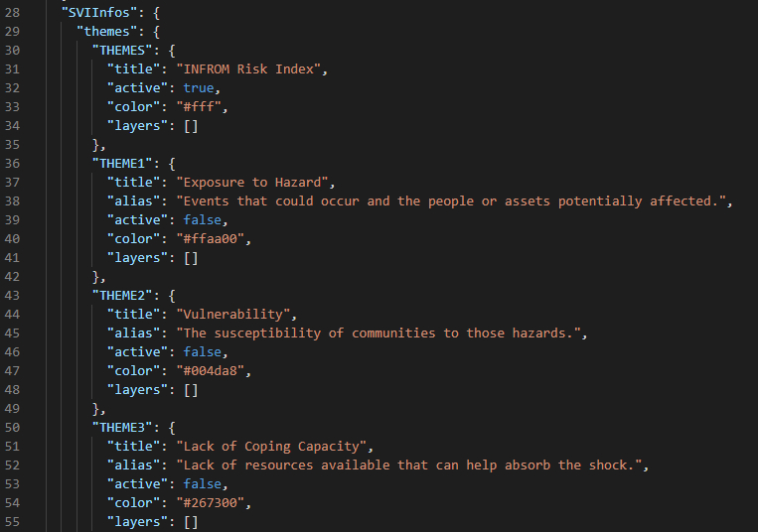Click the "THEME3" key on line 50
Image resolution: width=758 pixels, height=532 pixels.
[122, 427]
